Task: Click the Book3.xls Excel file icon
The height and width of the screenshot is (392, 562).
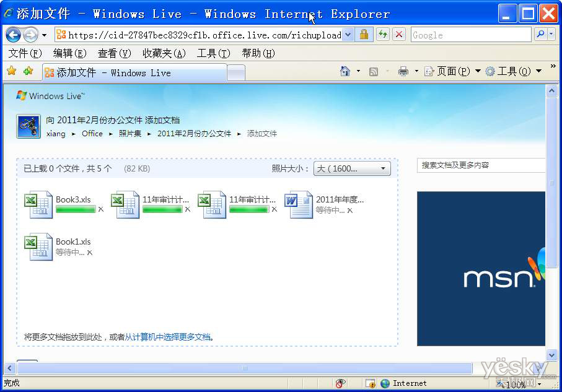Action: 38,204
